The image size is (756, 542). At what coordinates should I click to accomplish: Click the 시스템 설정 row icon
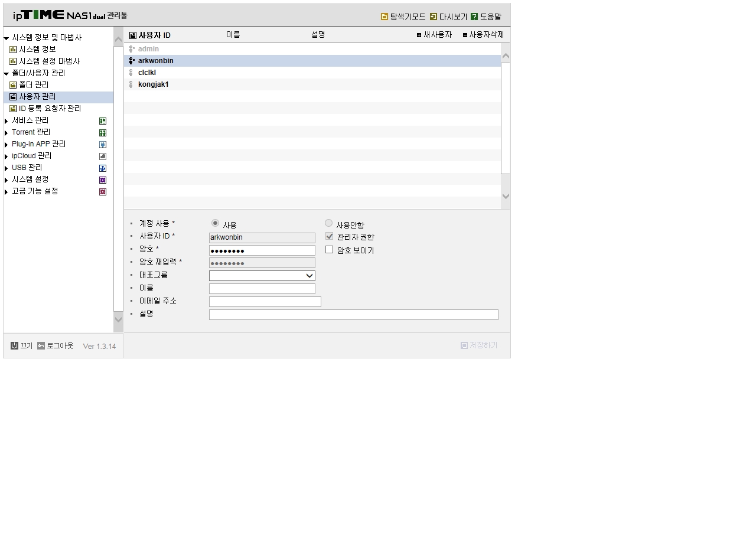tap(103, 180)
